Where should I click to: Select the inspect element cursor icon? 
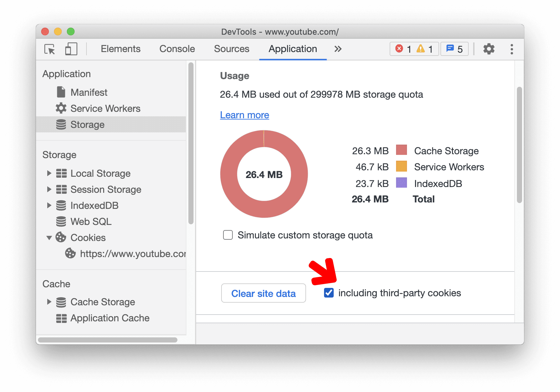[x=49, y=49]
